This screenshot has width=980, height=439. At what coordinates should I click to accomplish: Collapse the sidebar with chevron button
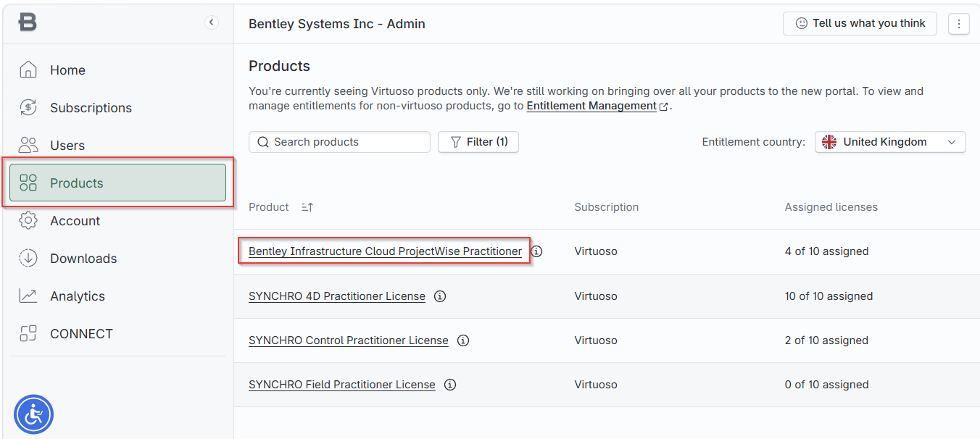(211, 22)
